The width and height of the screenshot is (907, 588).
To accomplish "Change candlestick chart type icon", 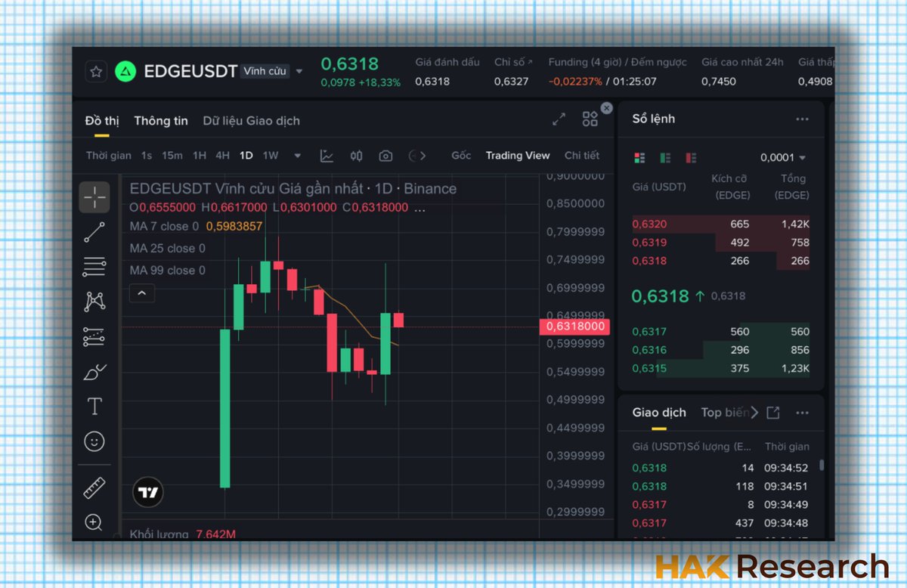I will 356,156.
